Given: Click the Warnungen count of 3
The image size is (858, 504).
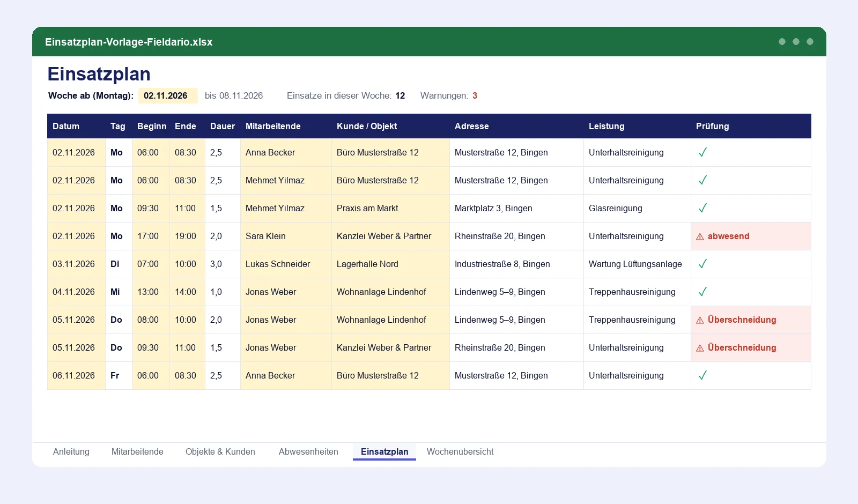Looking at the screenshot, I should [475, 95].
